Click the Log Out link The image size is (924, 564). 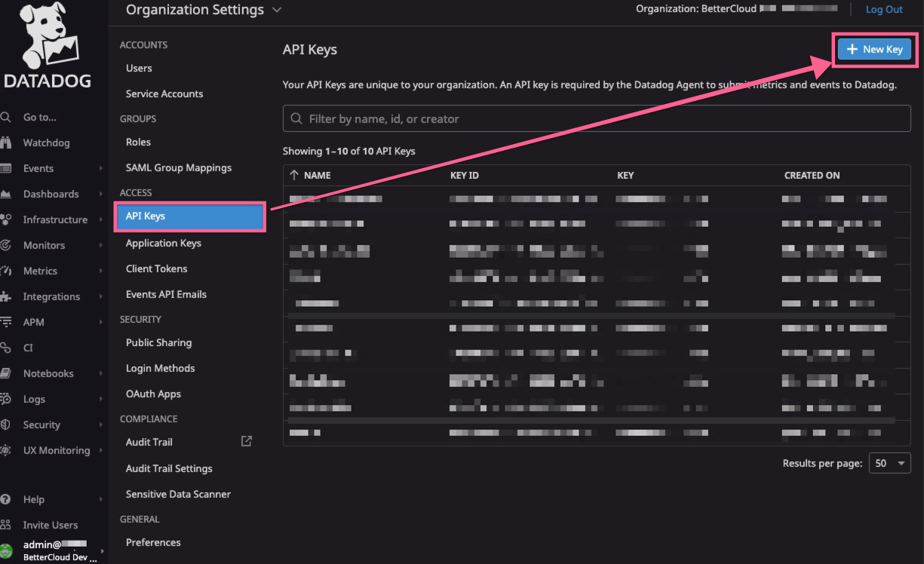pos(883,10)
